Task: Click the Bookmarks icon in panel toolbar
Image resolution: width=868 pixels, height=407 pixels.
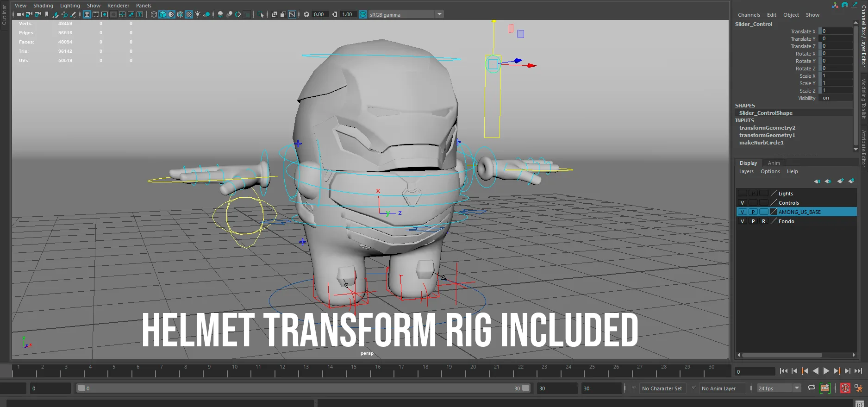Action: point(47,14)
